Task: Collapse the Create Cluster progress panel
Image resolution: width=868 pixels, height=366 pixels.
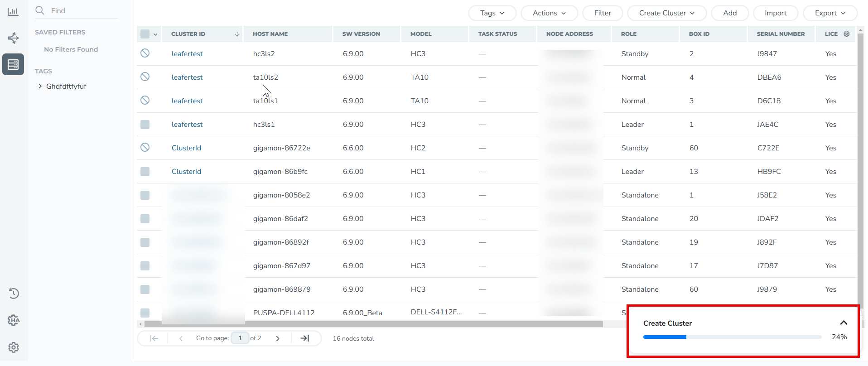Action: click(x=843, y=323)
